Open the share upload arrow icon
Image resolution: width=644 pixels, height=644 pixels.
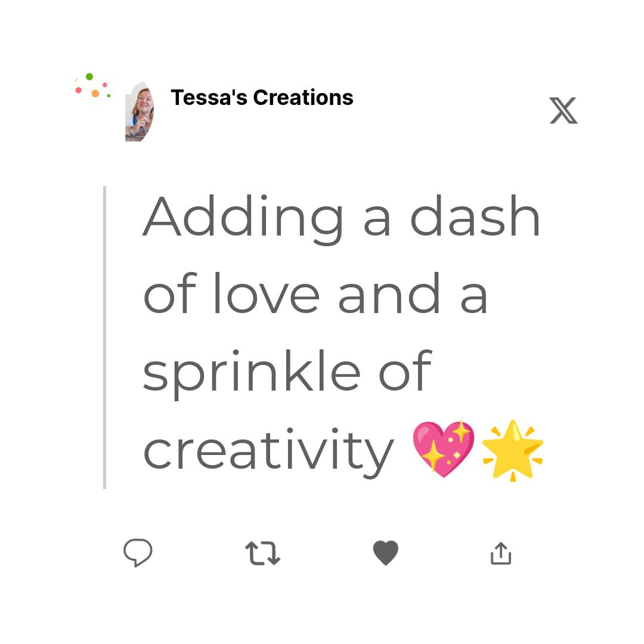coord(501,553)
